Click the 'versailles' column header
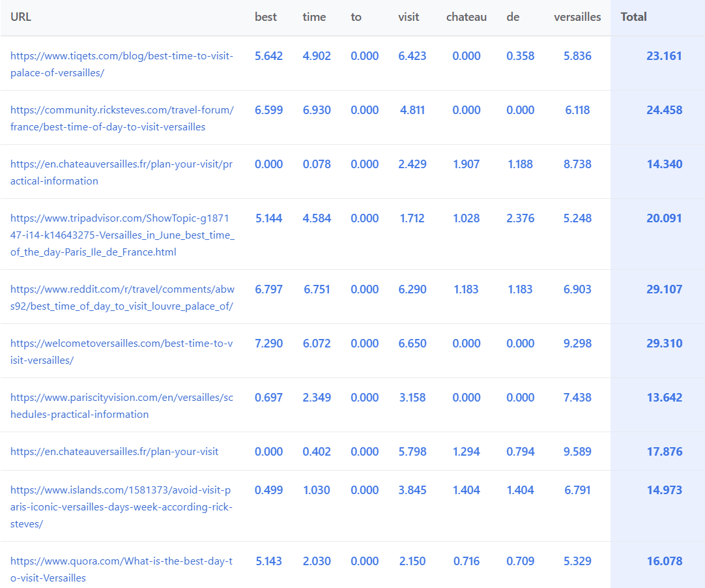Viewport: 705px width, 588px height. point(577,17)
